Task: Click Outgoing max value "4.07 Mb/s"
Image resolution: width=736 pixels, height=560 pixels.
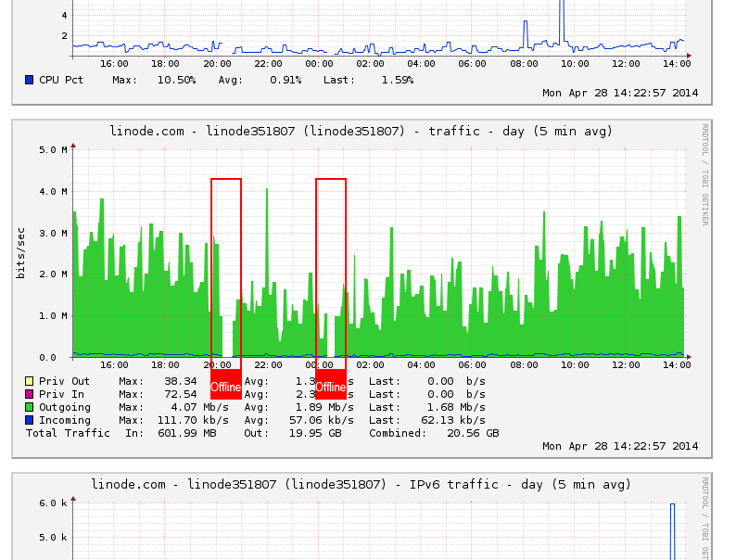Action: (199, 407)
